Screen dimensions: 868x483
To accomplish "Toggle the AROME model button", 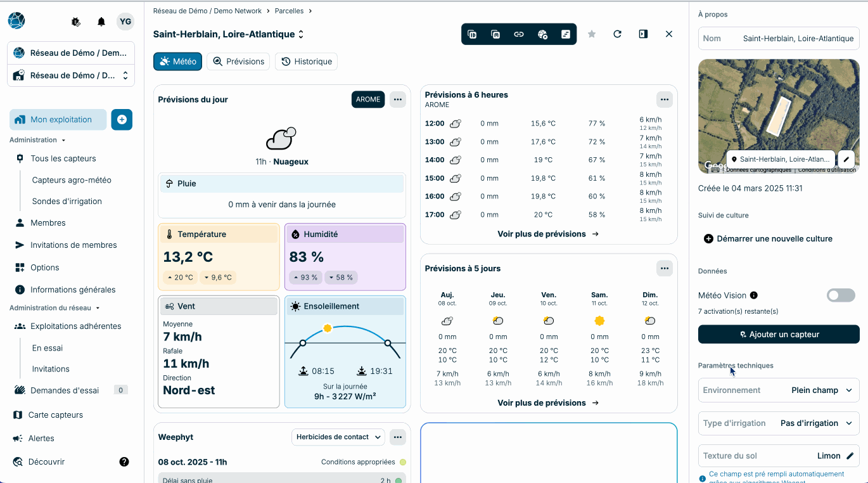I will (x=368, y=100).
